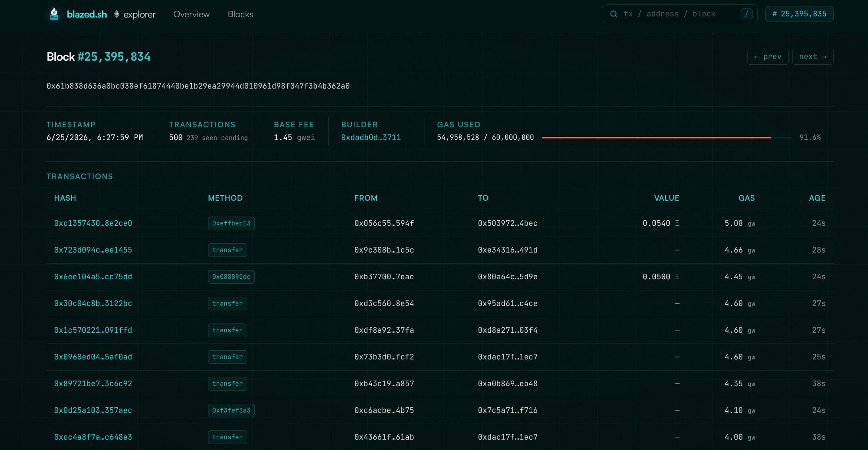Click from address 0xb37700…7eac
868x450 pixels.
tap(384, 277)
